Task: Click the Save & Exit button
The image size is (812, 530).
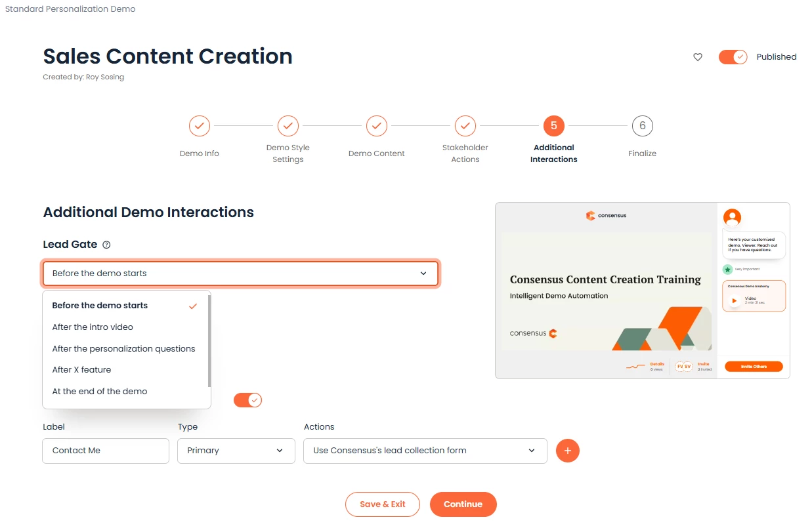Action: pos(382,504)
